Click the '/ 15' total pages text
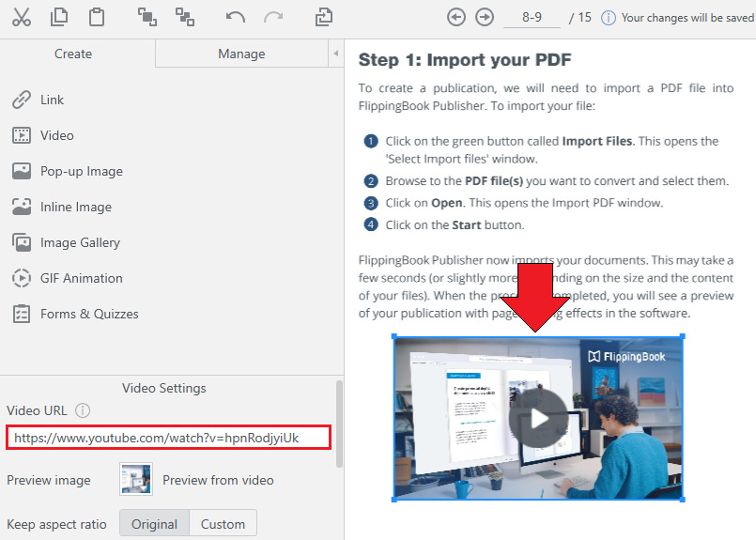This screenshot has height=540, width=756. (580, 18)
